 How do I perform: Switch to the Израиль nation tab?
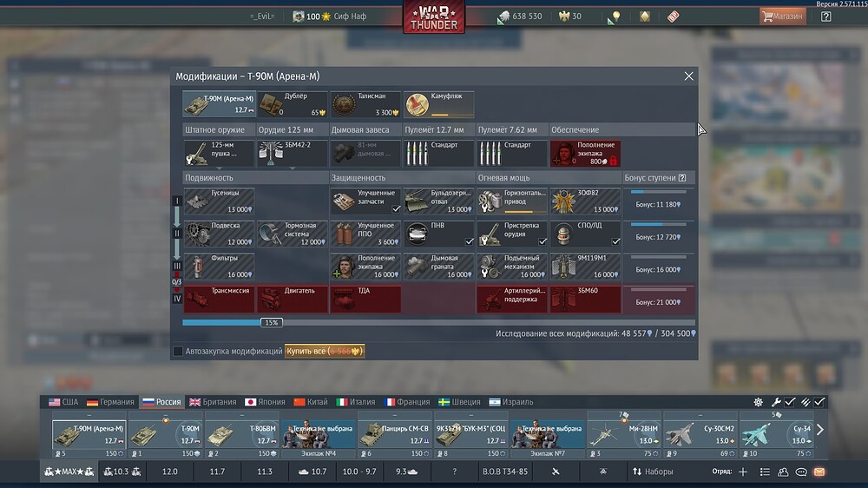(511, 402)
